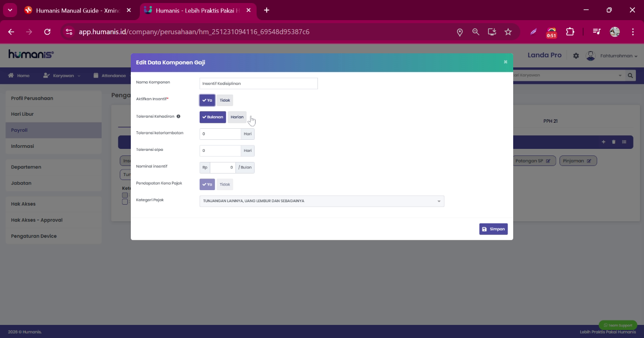This screenshot has width=644, height=338.
Task: Open Hak Akses - Approval in sidebar
Action: [53, 220]
